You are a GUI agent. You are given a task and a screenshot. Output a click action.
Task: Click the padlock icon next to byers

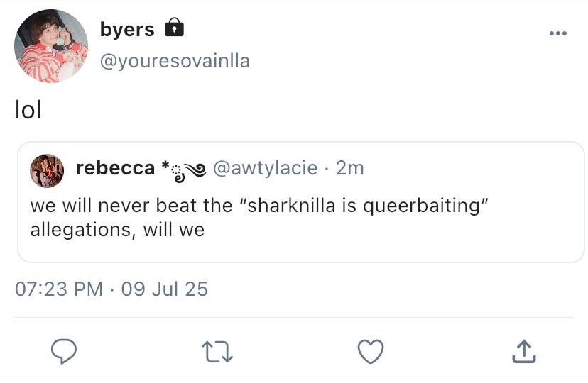click(174, 28)
